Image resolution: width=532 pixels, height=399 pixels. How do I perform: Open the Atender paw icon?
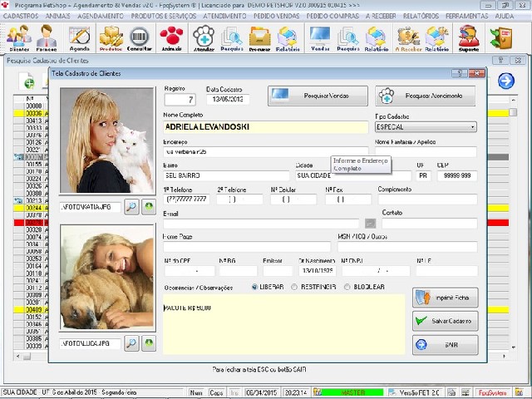[204, 38]
